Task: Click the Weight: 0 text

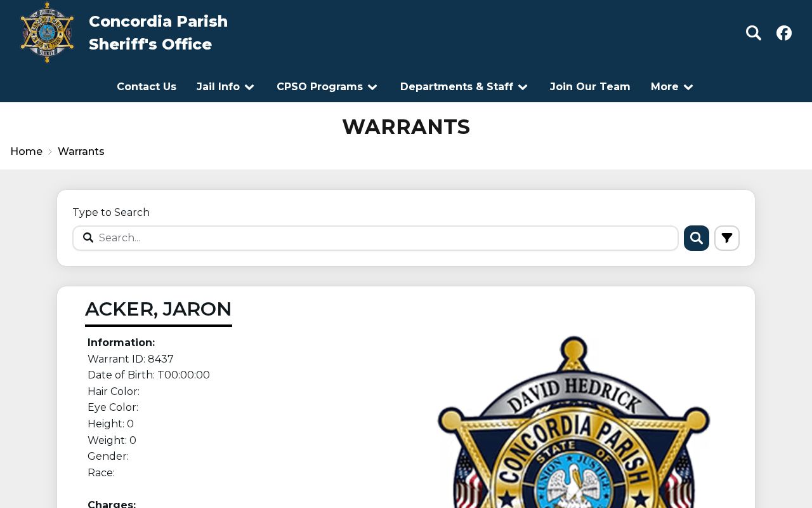Action: click(x=112, y=441)
